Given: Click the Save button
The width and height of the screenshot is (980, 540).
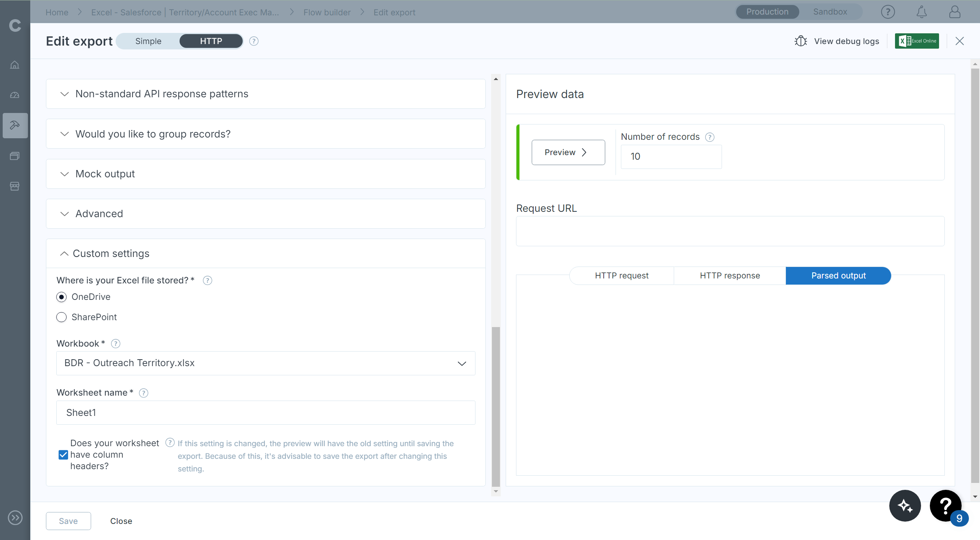Looking at the screenshot, I should click(69, 521).
